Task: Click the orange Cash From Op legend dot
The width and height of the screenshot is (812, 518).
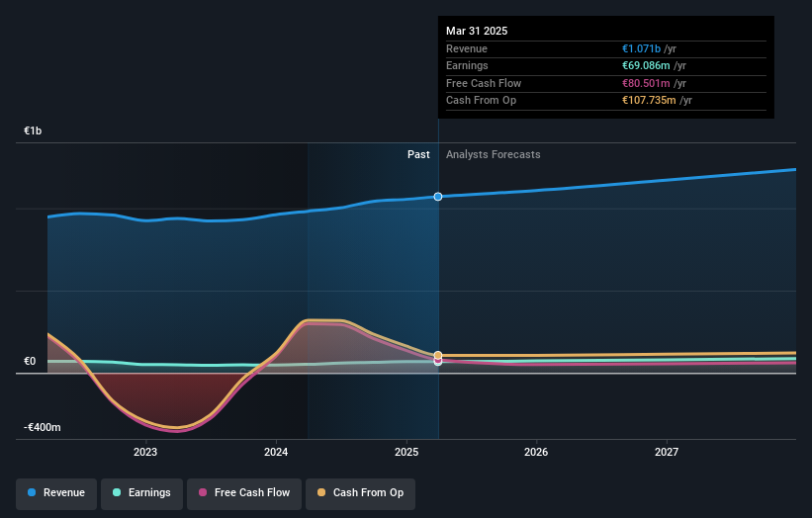Action: click(x=321, y=492)
